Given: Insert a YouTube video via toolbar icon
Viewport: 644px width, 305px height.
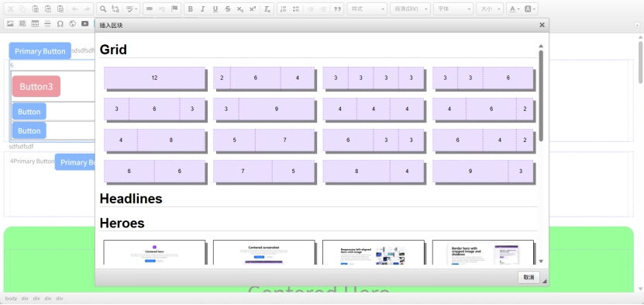Looking at the screenshot, I should [x=85, y=24].
